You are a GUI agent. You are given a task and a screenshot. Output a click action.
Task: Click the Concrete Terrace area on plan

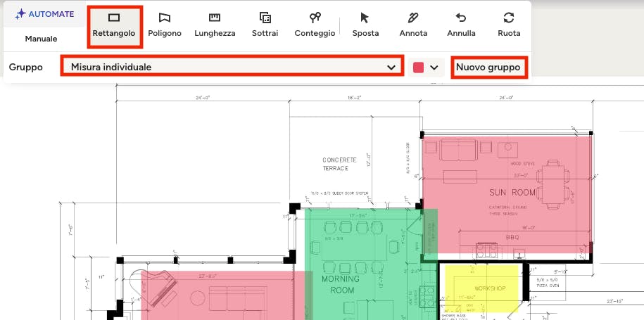point(339,164)
